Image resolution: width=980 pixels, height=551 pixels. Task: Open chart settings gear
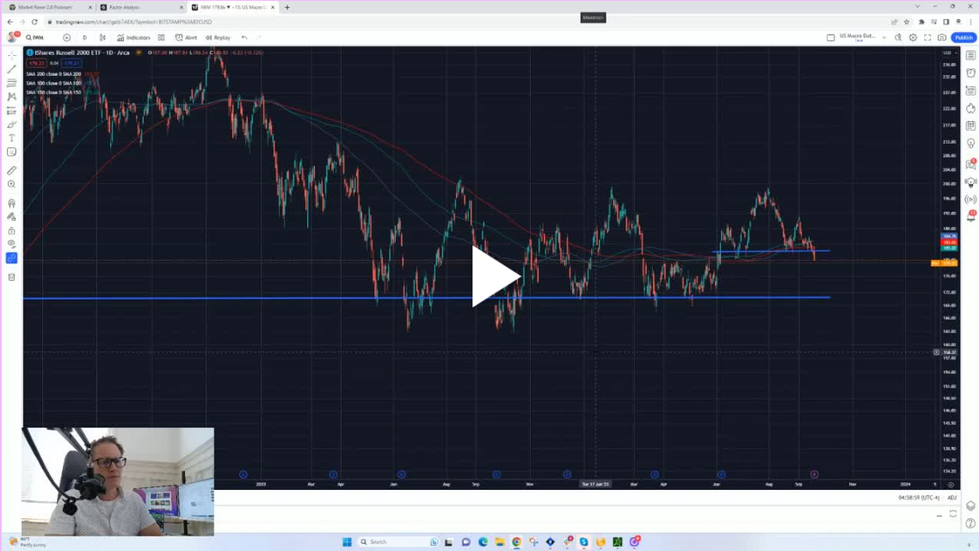click(x=913, y=38)
